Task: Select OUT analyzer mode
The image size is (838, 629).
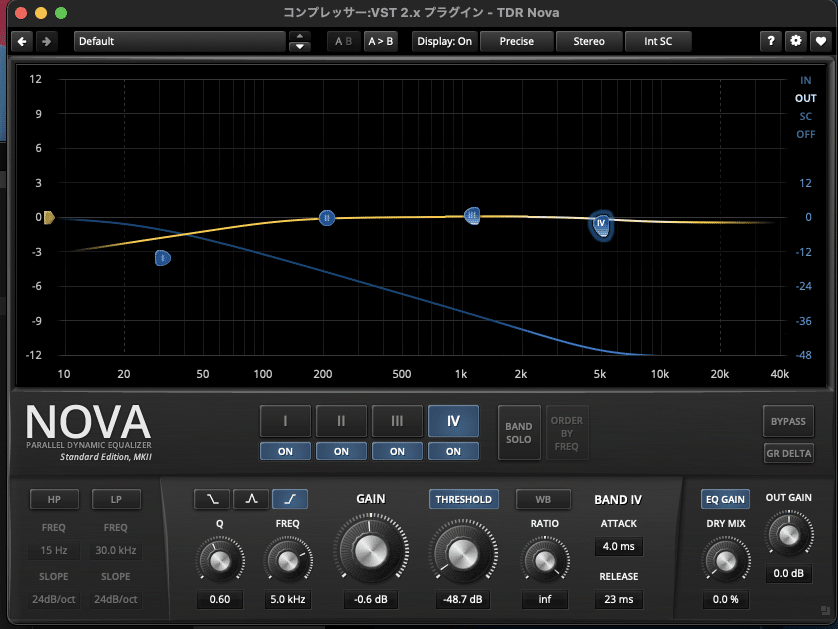Action: [x=805, y=98]
